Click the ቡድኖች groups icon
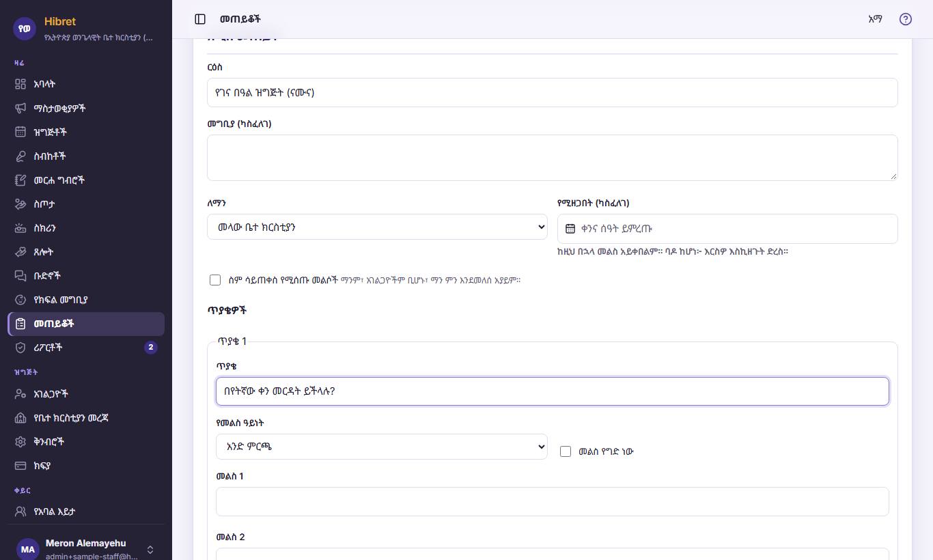 20,275
